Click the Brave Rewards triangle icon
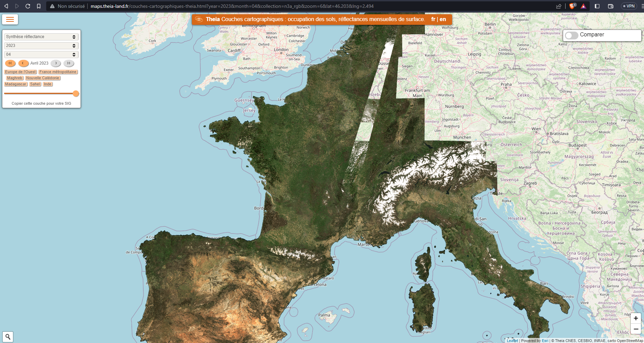 583,6
